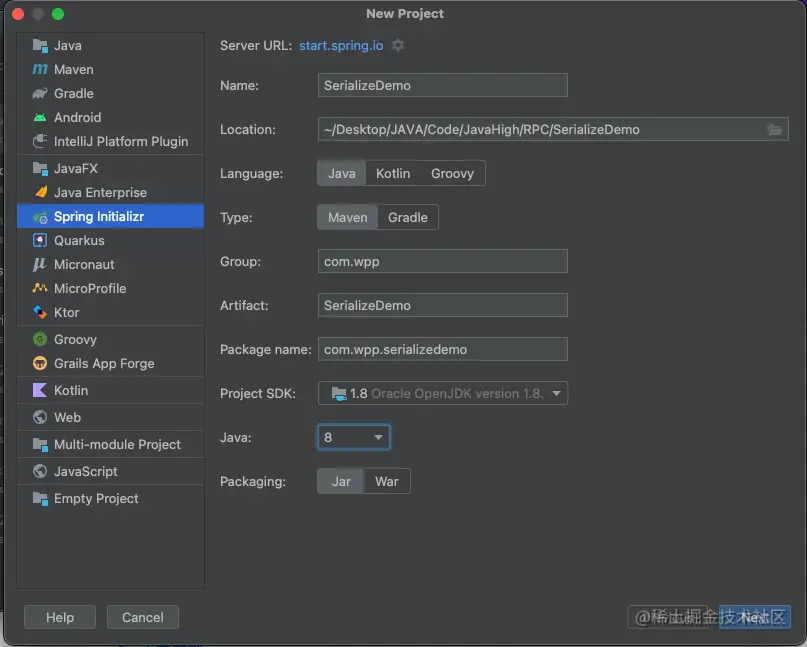Open server URL settings gear
Screen dimensions: 807x647
click(x=398, y=45)
